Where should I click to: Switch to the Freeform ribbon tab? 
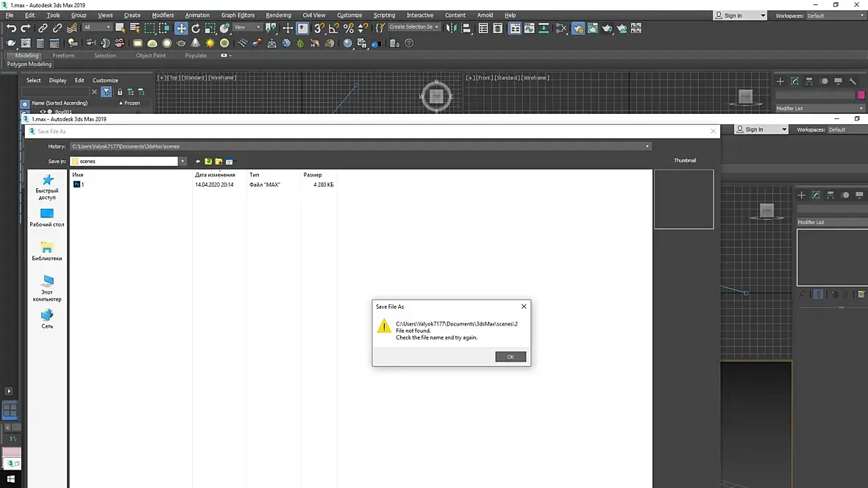pos(63,55)
